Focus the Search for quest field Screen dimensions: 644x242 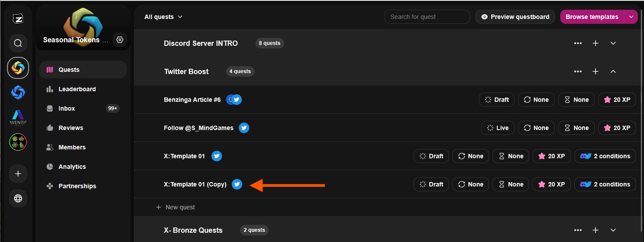pos(427,17)
